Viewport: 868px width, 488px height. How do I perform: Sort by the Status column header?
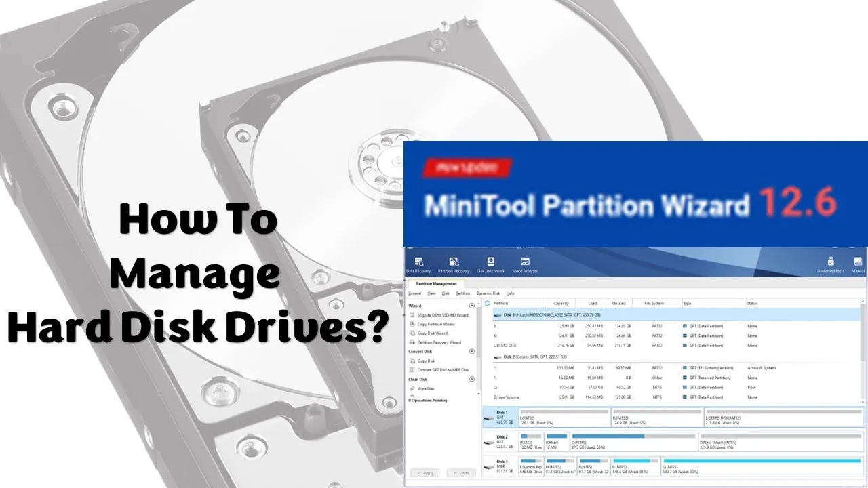(804, 303)
